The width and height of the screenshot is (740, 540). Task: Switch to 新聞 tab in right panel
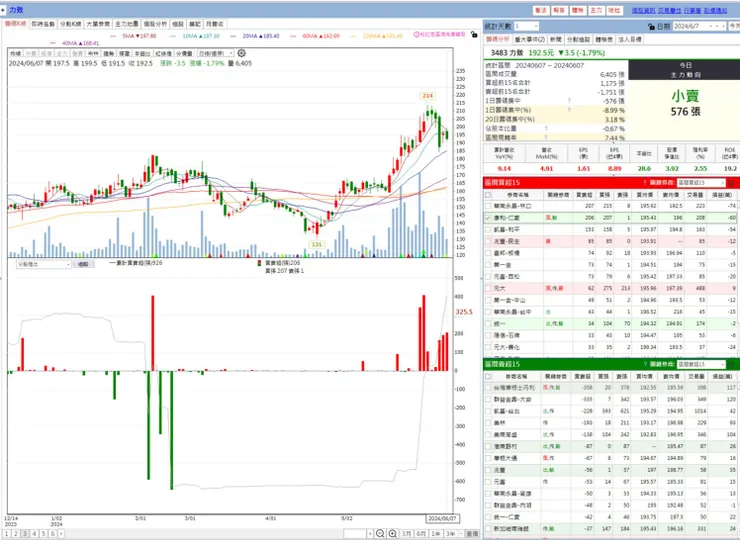[x=556, y=40]
